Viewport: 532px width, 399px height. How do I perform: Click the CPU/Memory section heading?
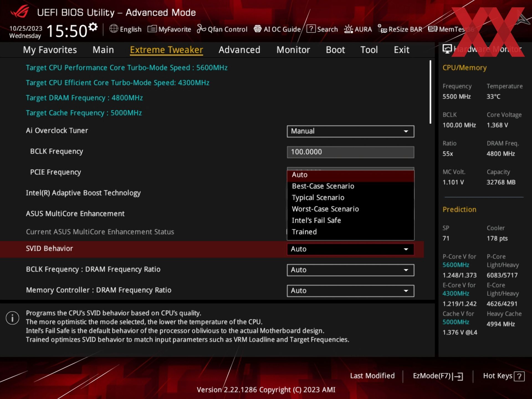(464, 68)
